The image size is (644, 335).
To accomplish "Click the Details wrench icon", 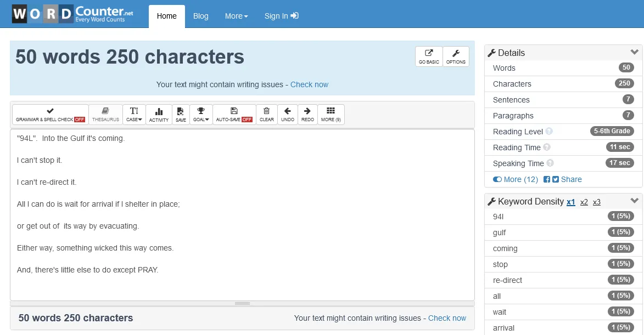I will [x=491, y=53].
